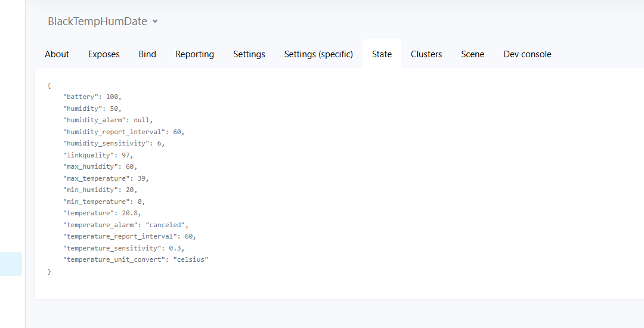Click the "min_temperature": 0 line
Image resolution: width=644 pixels, height=328 pixels.
(104, 202)
